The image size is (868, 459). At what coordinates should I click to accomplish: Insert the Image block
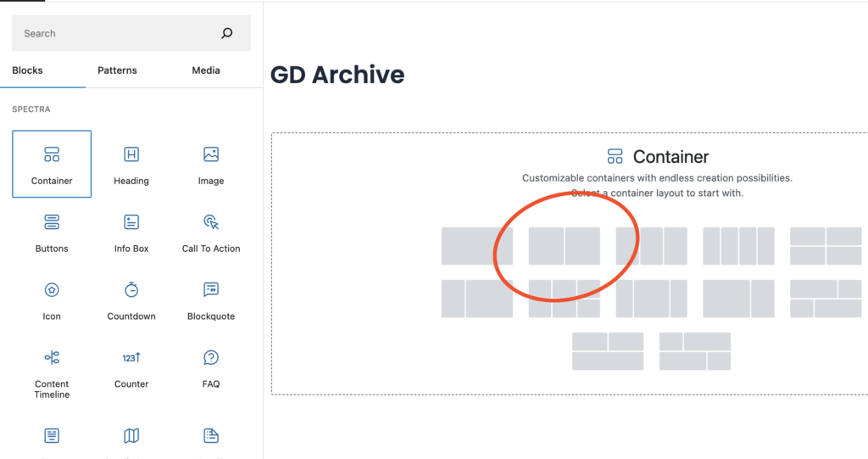point(211,163)
